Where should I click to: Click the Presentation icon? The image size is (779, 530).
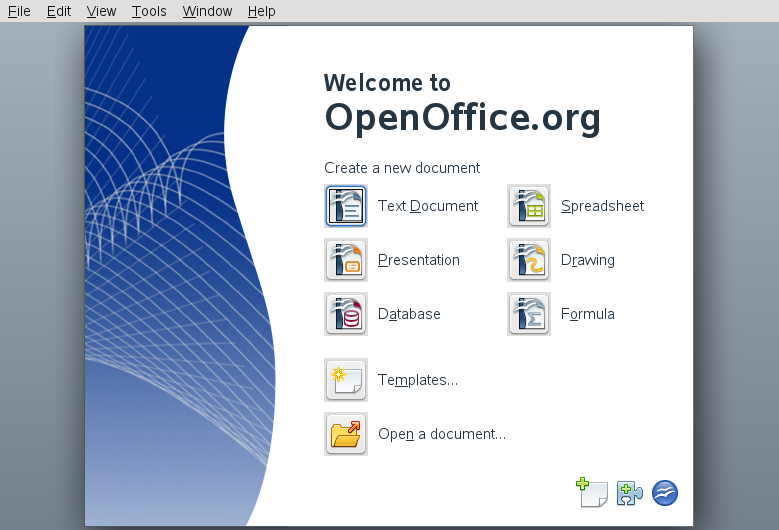pyautogui.click(x=346, y=260)
